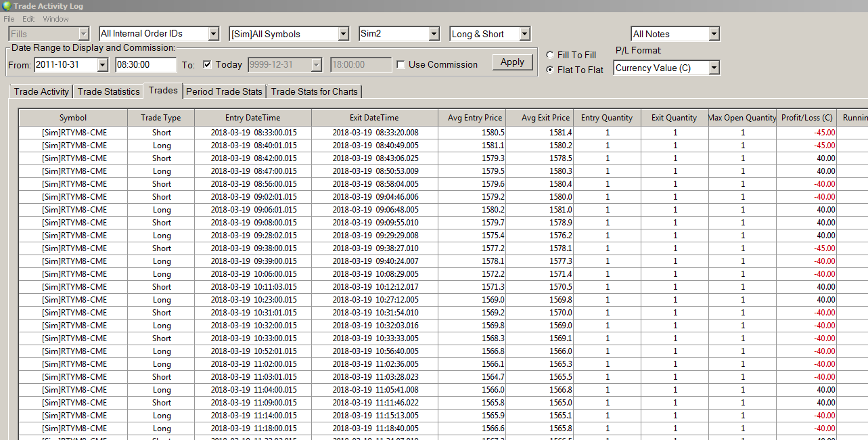Open the All Internal Order IDs dropdown
The height and width of the screenshot is (440, 868).
(213, 34)
